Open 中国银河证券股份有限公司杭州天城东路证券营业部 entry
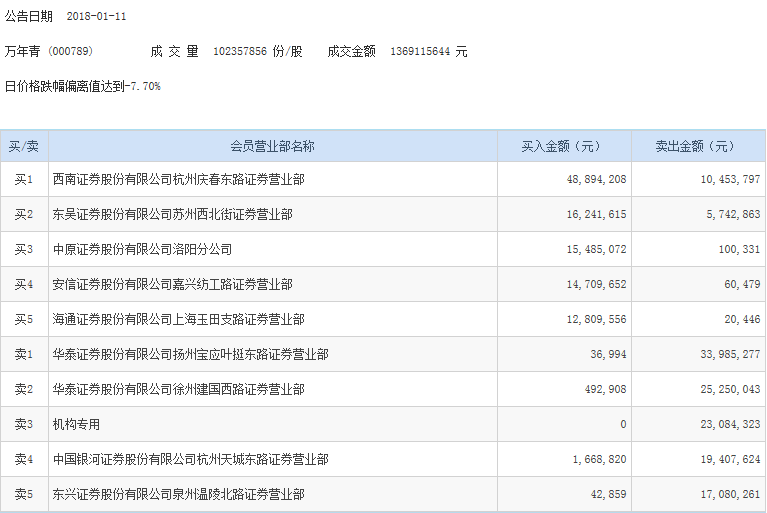Image resolution: width=767 pixels, height=513 pixels. pos(190,459)
